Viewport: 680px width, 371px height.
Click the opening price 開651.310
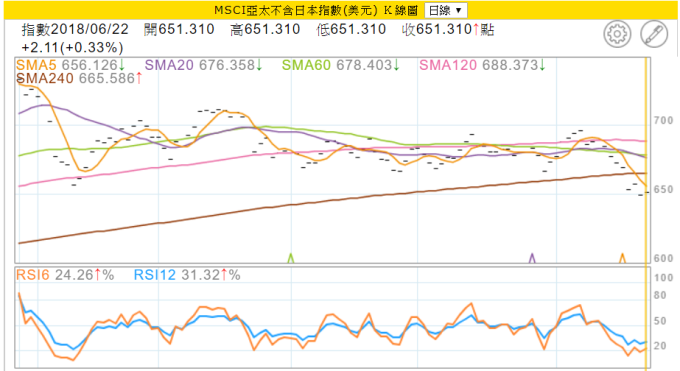click(x=179, y=29)
